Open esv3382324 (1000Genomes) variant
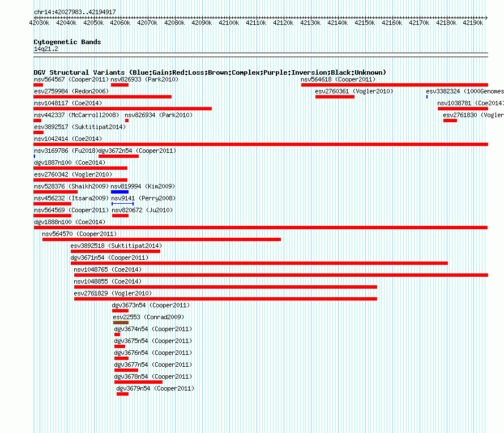The image size is (504, 433). (x=465, y=91)
